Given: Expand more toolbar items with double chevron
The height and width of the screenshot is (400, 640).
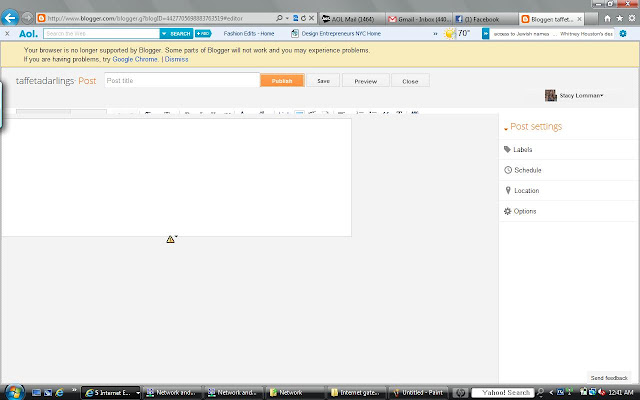Looking at the screenshot, I should (435, 34).
